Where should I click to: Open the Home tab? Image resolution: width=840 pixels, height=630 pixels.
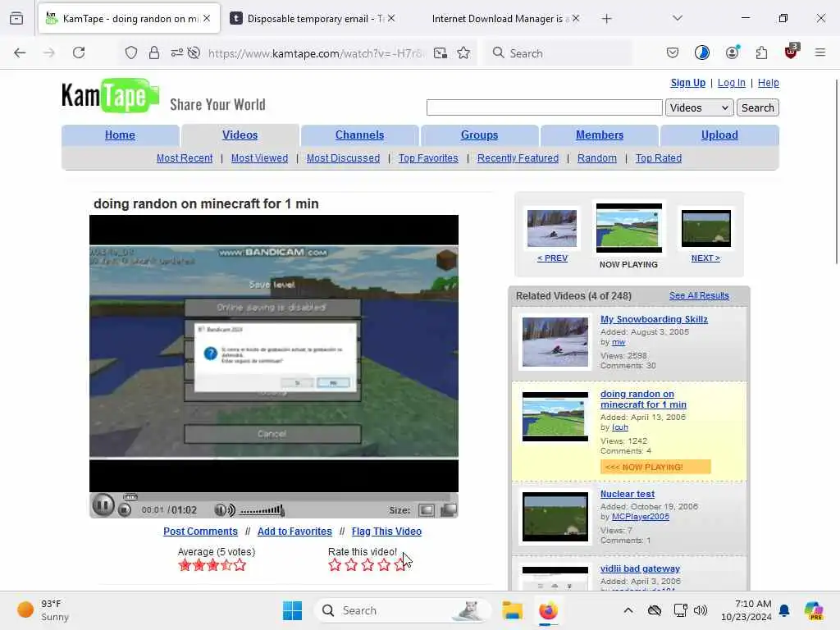click(120, 135)
